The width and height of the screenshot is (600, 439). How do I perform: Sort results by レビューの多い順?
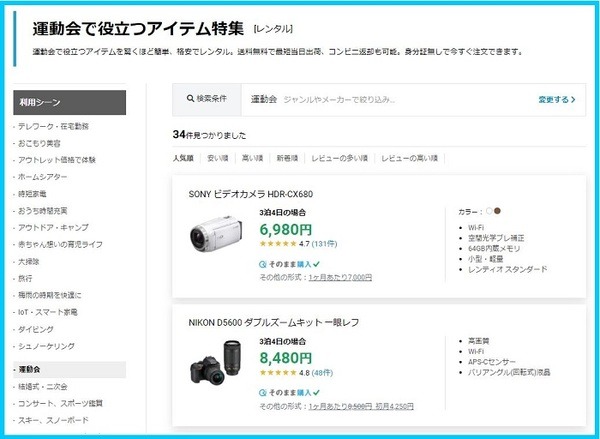[339, 158]
